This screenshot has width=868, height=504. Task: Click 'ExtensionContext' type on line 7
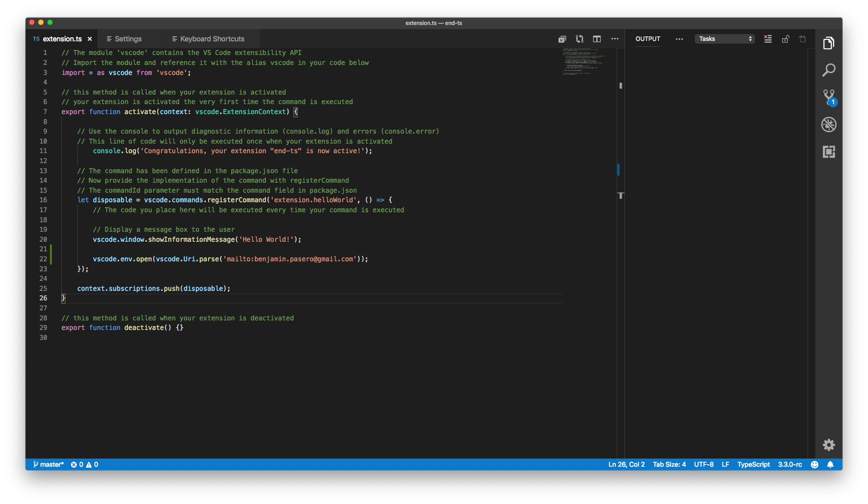pyautogui.click(x=254, y=112)
